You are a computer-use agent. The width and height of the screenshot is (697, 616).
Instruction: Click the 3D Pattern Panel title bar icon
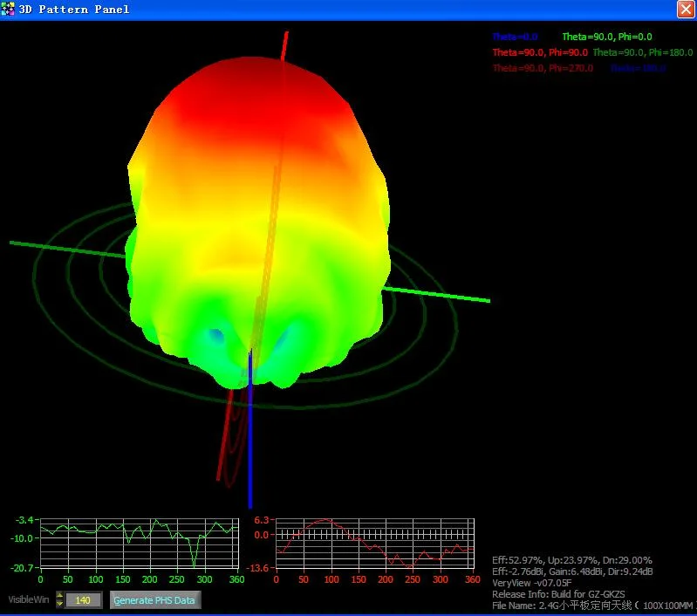[8, 10]
